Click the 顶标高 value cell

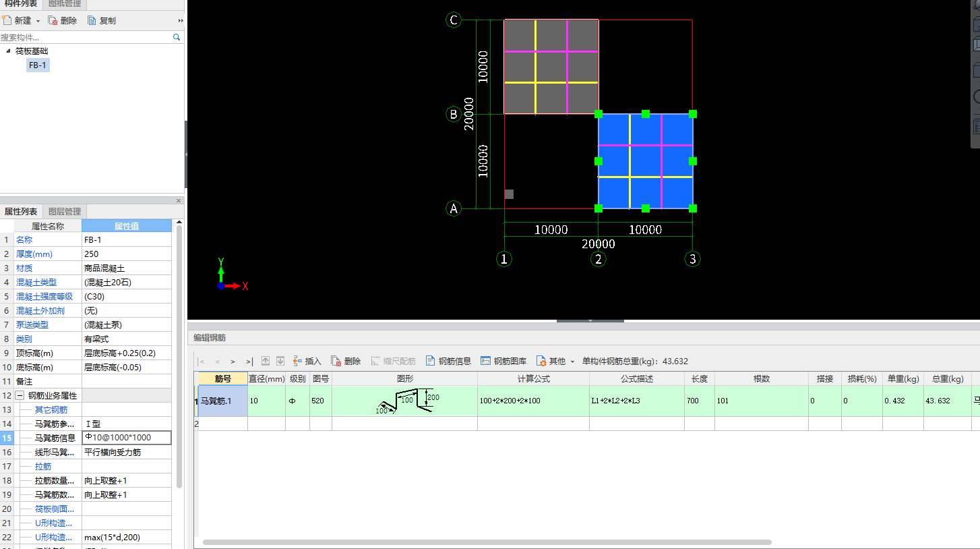click(x=127, y=353)
